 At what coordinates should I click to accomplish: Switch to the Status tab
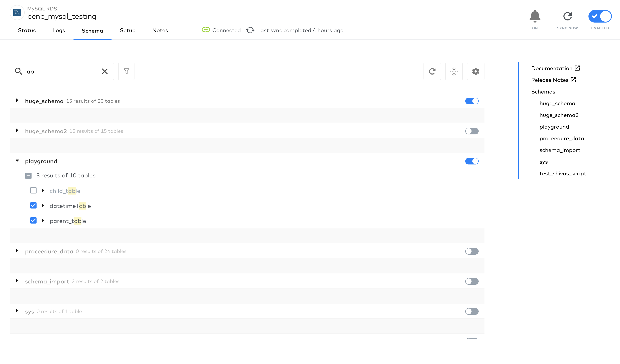26,30
